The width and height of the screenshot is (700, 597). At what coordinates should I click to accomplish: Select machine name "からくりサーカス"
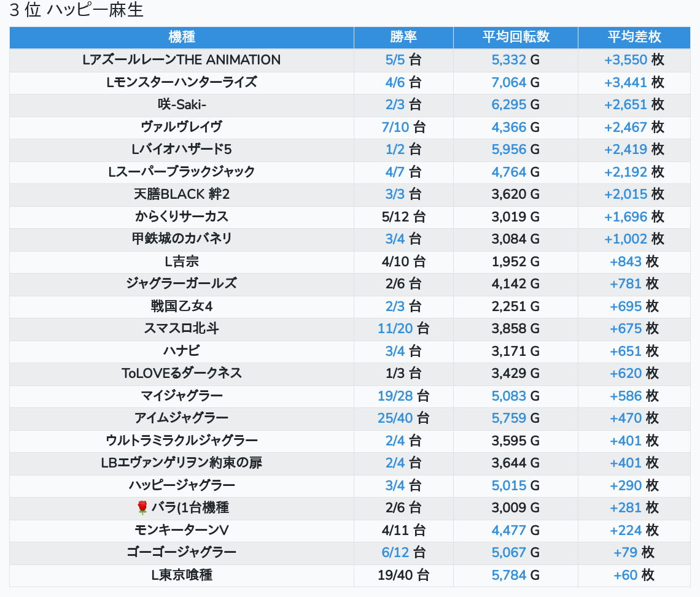click(x=182, y=217)
